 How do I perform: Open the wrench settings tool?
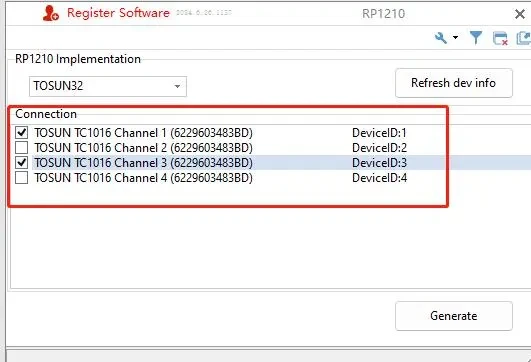441,38
